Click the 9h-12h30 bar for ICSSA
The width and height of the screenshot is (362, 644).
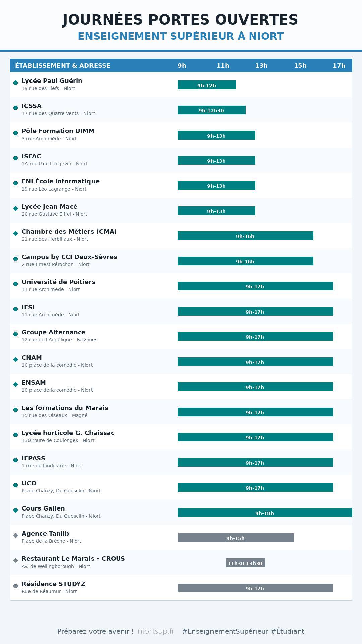[x=212, y=110]
